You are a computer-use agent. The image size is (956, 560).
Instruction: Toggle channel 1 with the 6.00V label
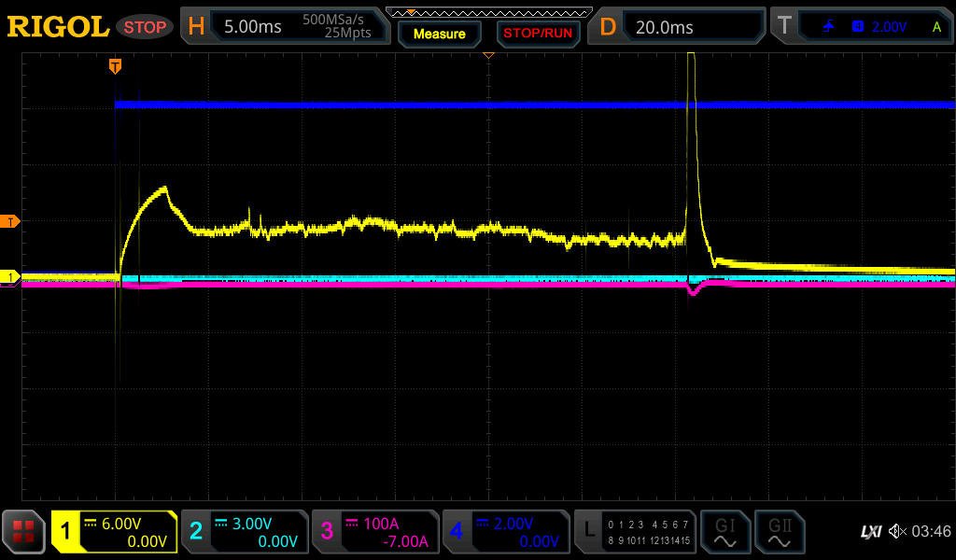tap(115, 532)
